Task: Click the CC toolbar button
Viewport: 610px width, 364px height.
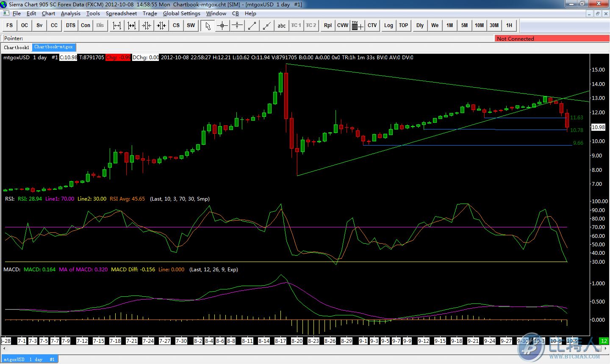Action: [54, 25]
